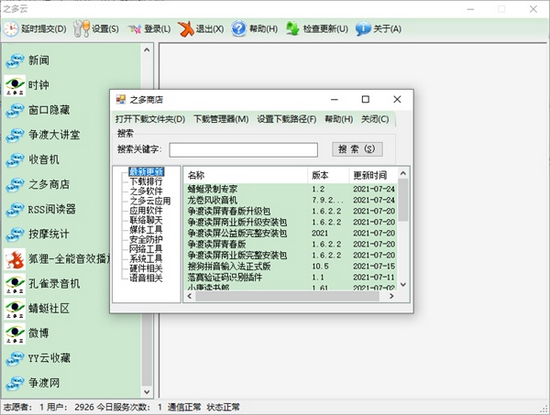Click the 检查更新(U) green icon
Screen dimensions: 550x415
(x=292, y=29)
